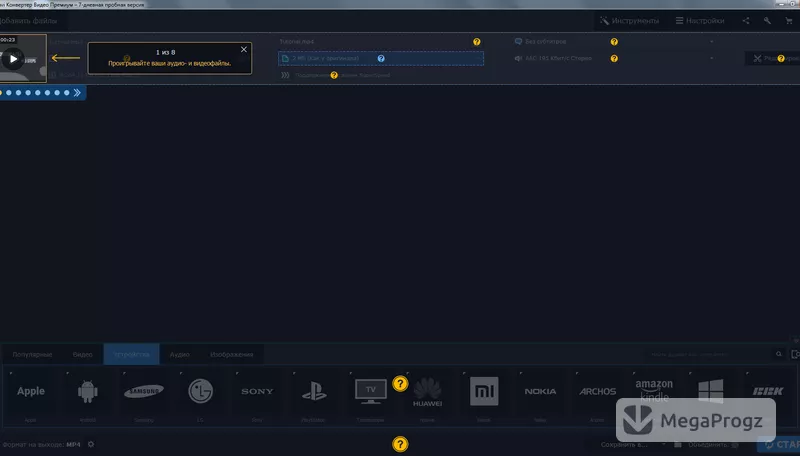Click the Tutorial.mp4 output file name

[x=297, y=42]
